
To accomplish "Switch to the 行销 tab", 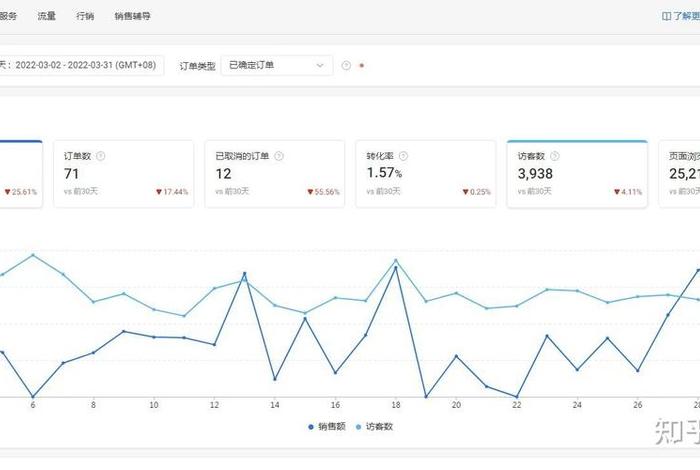I will coord(85,17).
